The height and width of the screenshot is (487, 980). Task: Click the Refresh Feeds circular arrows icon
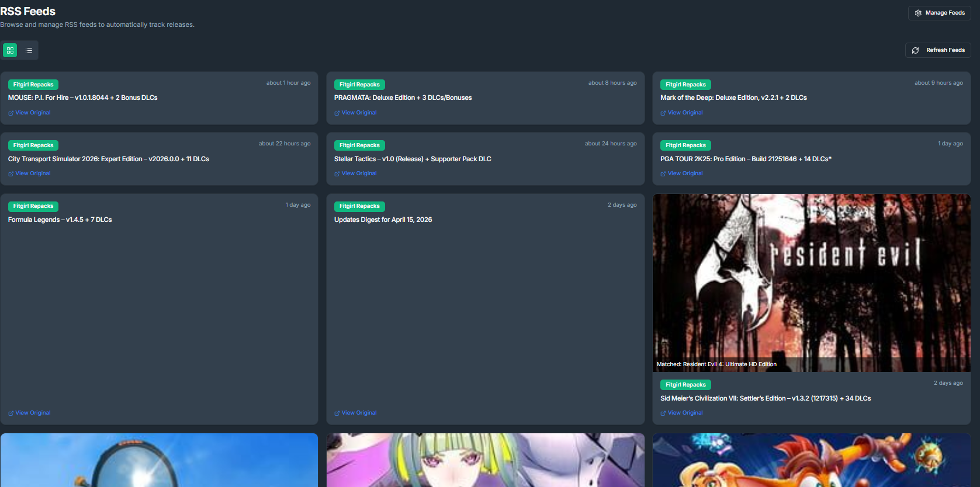915,50
